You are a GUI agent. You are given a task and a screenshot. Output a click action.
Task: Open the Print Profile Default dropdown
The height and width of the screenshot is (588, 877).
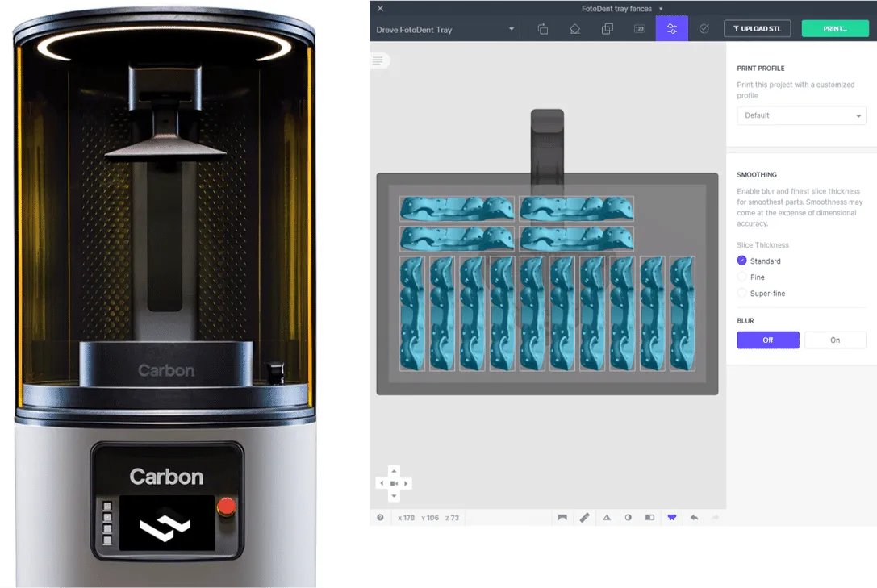click(801, 115)
